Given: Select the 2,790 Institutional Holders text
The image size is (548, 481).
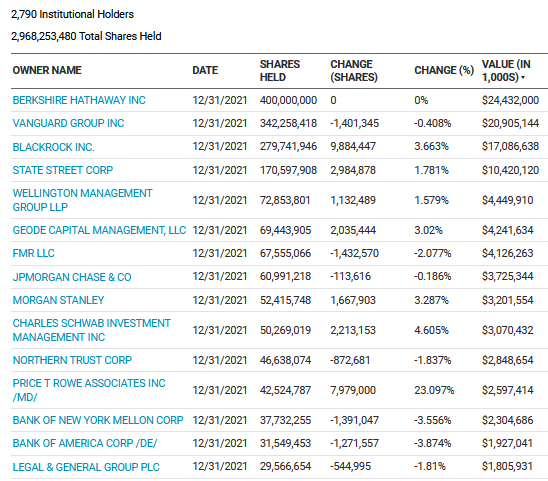Looking at the screenshot, I should 72,14.
